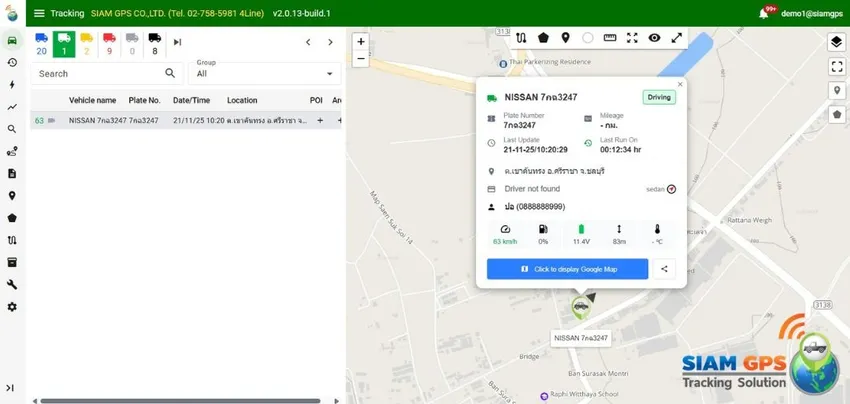Select the circle tool in map toolbar
The width and height of the screenshot is (850, 404).
coord(588,38)
